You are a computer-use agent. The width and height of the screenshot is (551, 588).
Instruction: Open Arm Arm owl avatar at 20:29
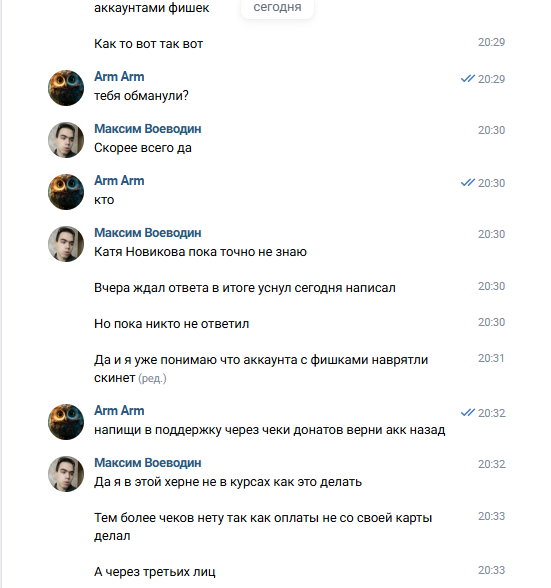click(x=66, y=88)
